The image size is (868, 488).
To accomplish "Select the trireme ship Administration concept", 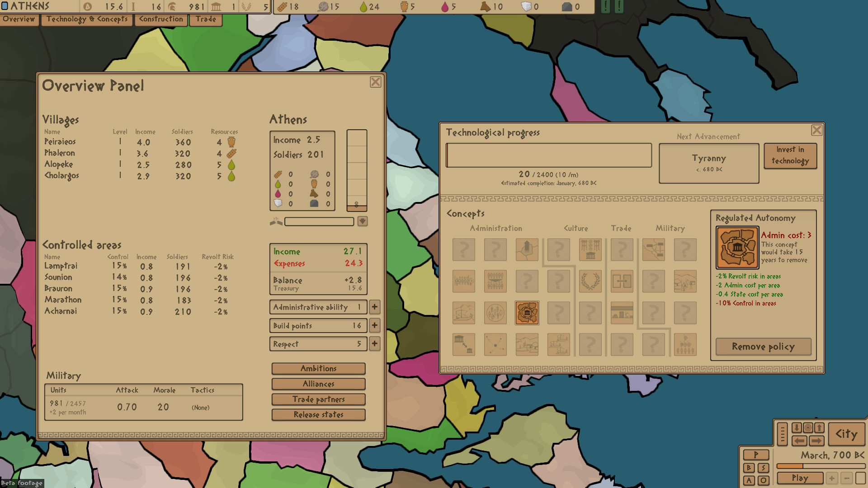I will click(464, 313).
